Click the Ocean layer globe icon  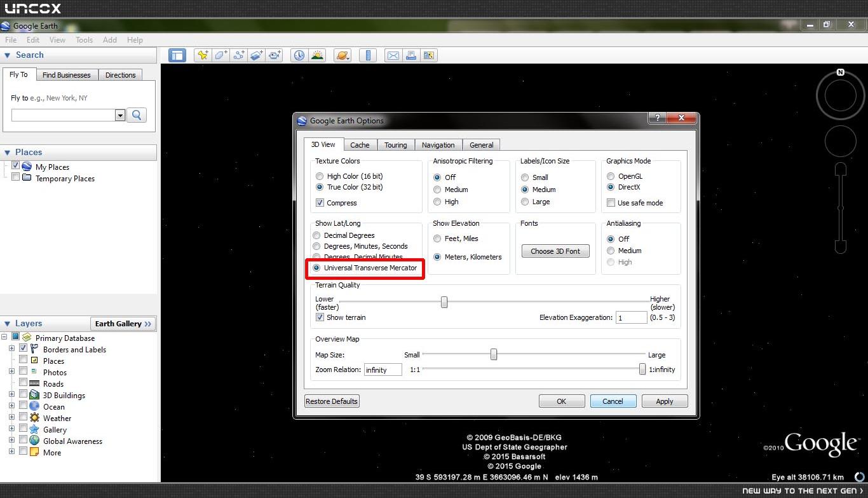pyautogui.click(x=34, y=406)
